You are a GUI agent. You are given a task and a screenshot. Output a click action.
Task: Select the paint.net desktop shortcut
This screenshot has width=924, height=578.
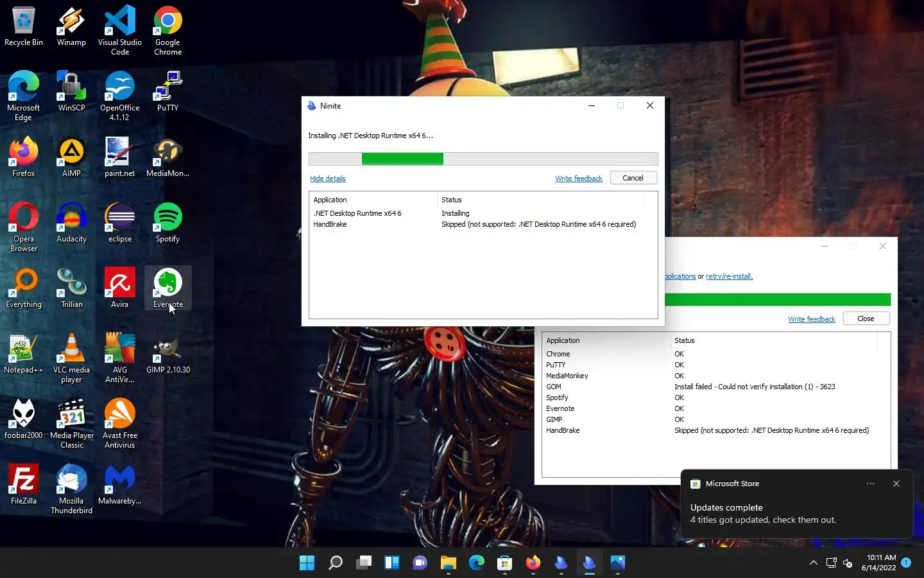[x=120, y=157]
